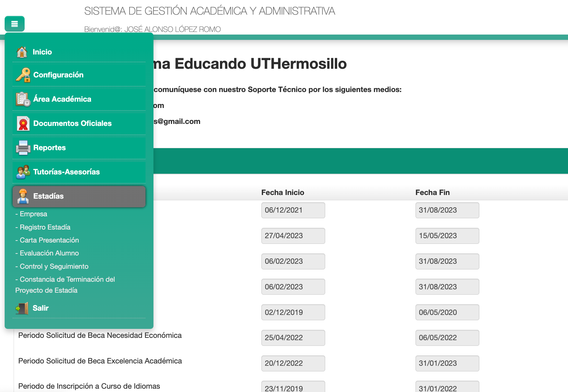Click the Fecha Fin field 15/05/2023

click(x=447, y=236)
